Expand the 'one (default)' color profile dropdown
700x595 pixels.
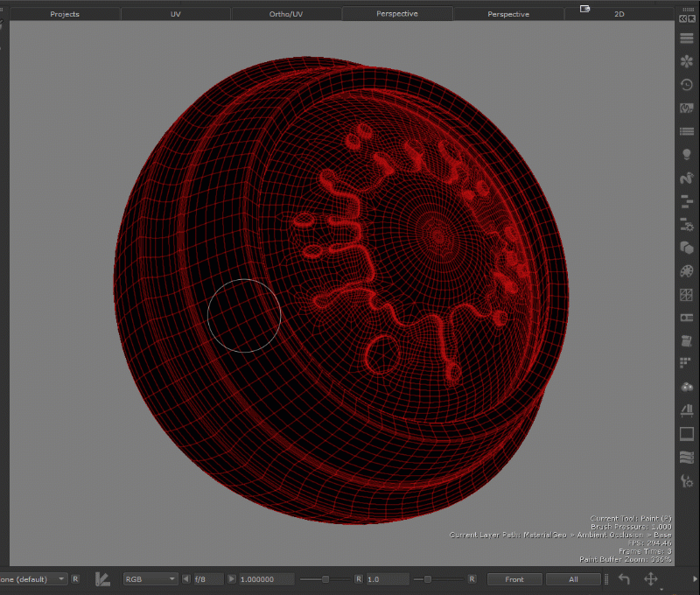[x=33, y=579]
